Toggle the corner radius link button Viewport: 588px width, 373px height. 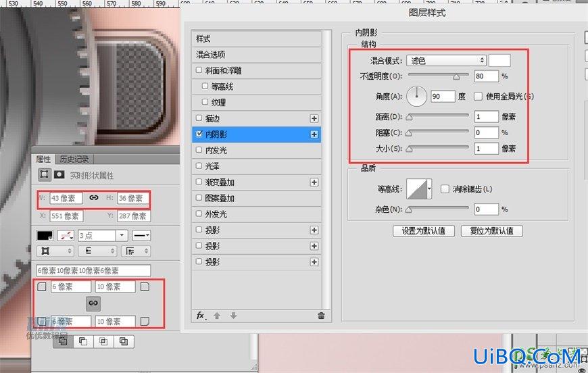pyautogui.click(x=93, y=303)
